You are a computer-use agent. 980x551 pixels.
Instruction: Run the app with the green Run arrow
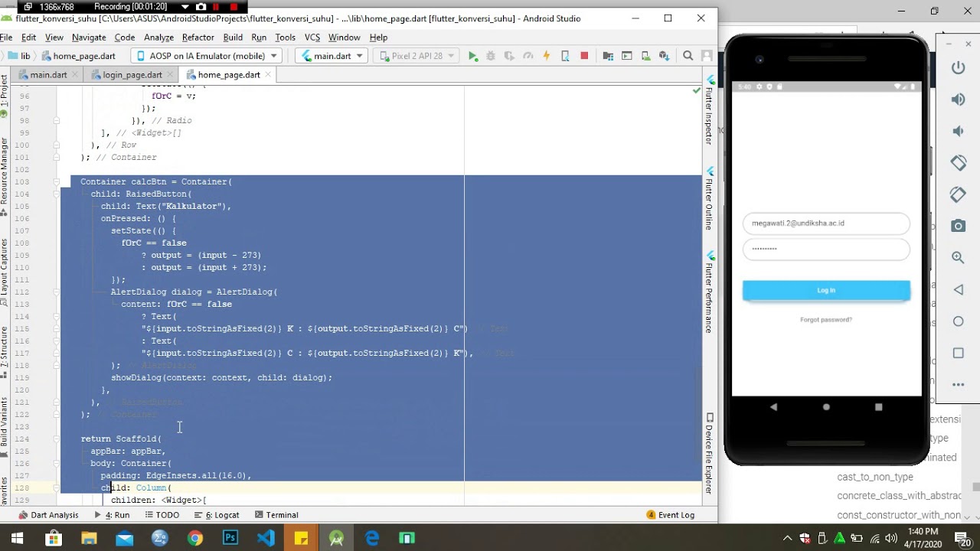pos(473,56)
